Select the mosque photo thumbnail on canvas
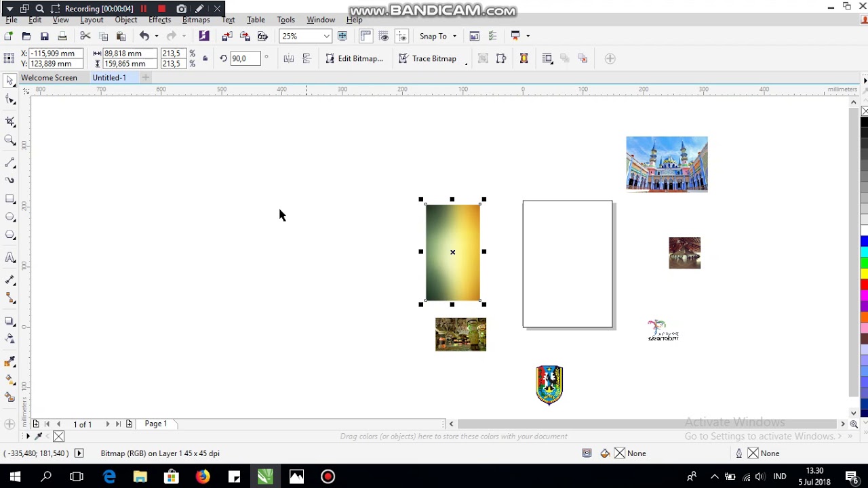 [667, 164]
